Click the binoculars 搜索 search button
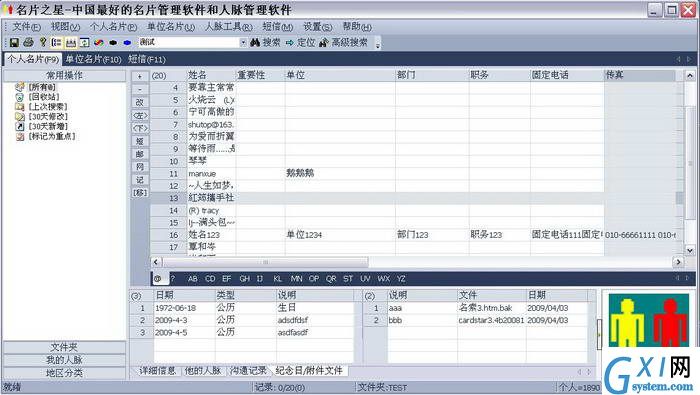This screenshot has height=395, width=700. (x=265, y=42)
